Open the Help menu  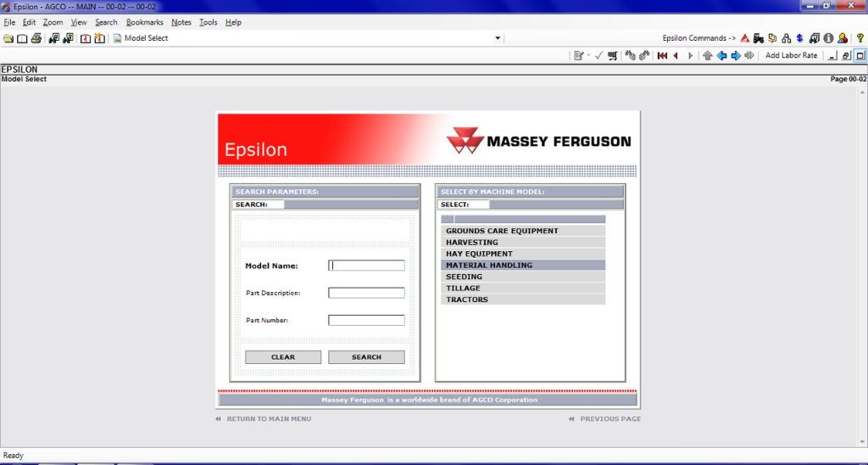point(233,22)
